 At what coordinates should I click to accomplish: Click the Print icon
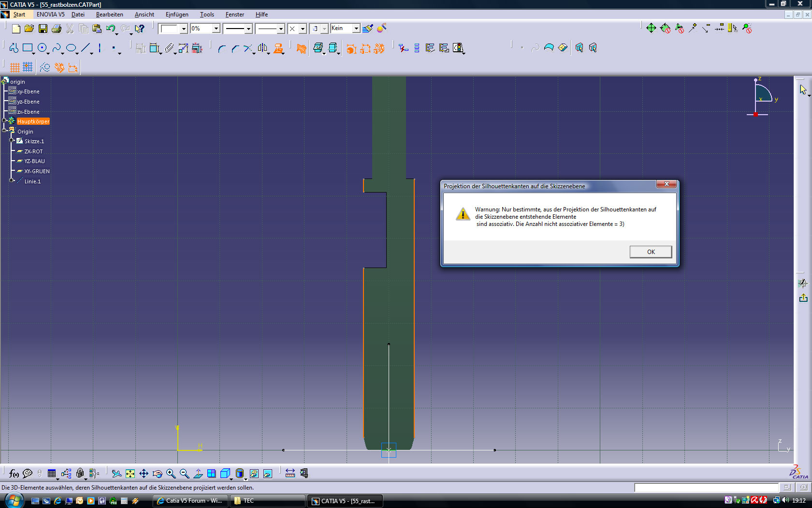coord(57,29)
